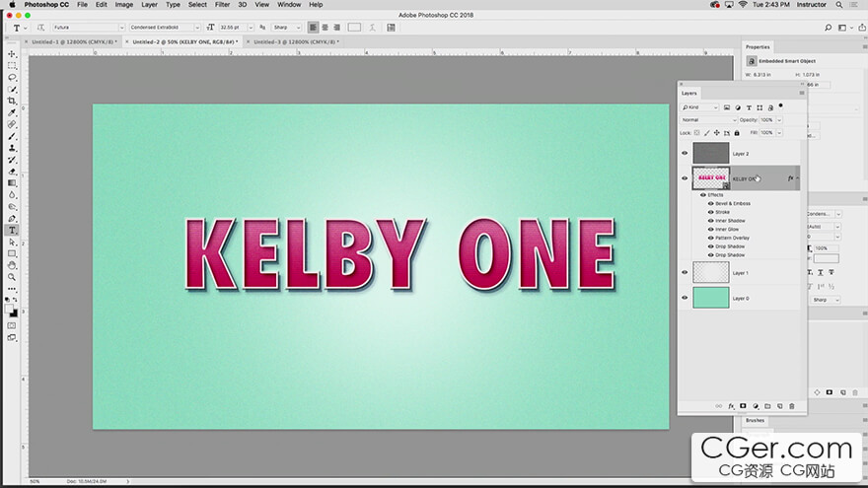Toggle Quick Mask mode icon

coord(12,326)
